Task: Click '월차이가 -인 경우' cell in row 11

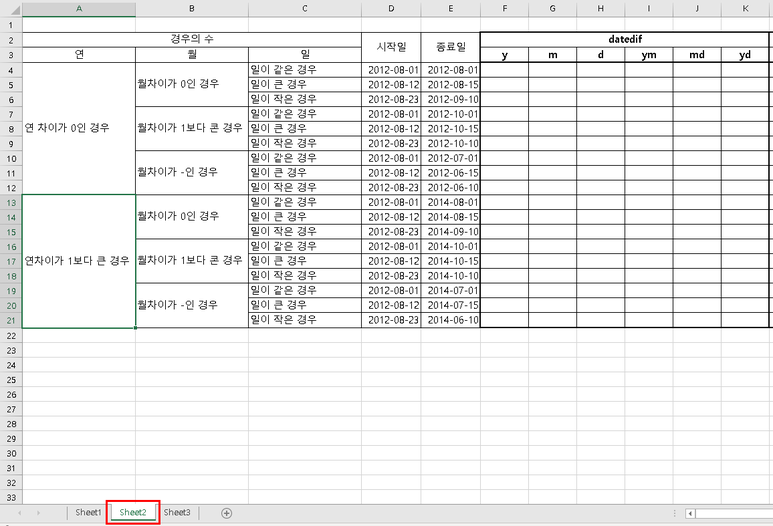Action: click(x=192, y=172)
